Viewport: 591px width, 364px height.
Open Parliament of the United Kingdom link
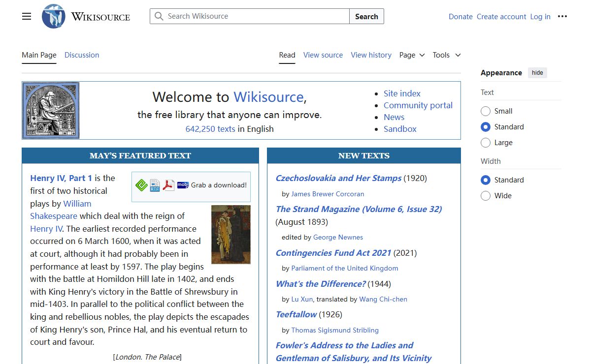(345, 268)
